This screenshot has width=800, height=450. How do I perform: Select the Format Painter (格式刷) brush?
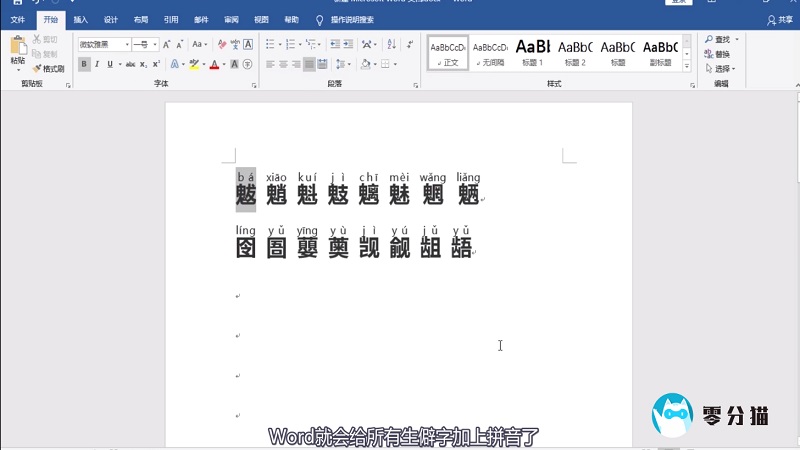tap(37, 68)
